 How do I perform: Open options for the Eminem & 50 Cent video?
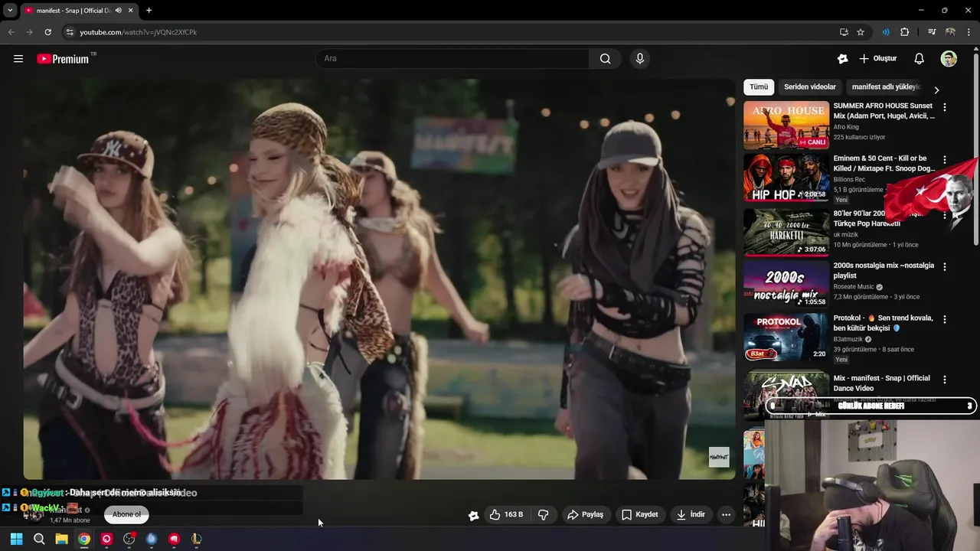pyautogui.click(x=945, y=161)
